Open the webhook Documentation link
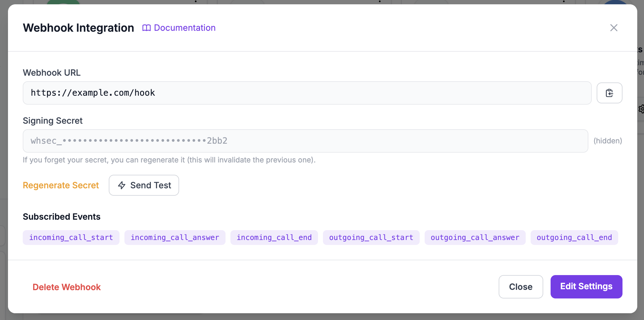Image resolution: width=644 pixels, height=320 pixels. (184, 28)
